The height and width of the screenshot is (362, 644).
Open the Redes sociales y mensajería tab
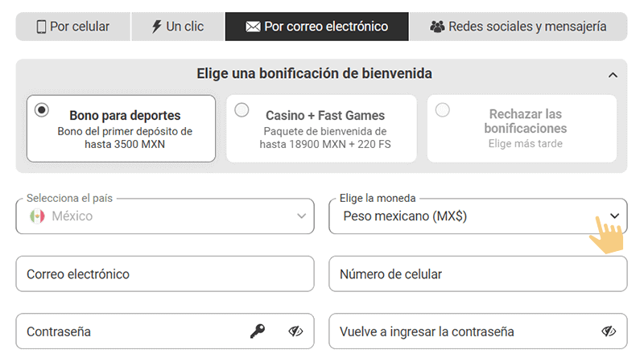[x=518, y=27]
